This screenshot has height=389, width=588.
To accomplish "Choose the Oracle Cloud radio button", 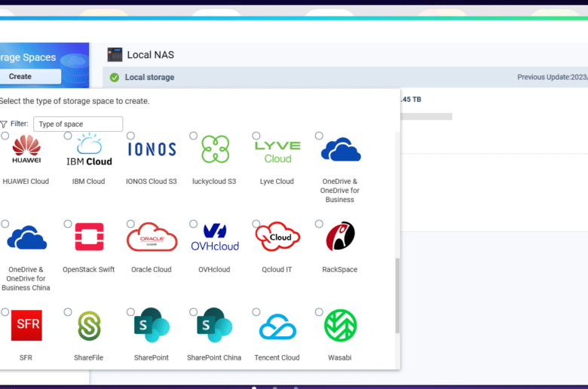I will coord(130,224).
